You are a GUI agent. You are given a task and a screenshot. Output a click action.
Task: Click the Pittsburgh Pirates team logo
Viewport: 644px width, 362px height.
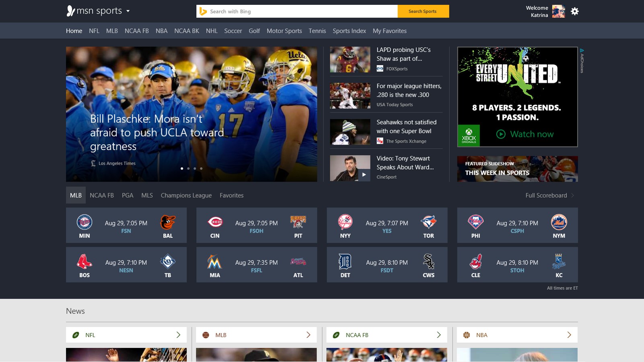pos(298,222)
